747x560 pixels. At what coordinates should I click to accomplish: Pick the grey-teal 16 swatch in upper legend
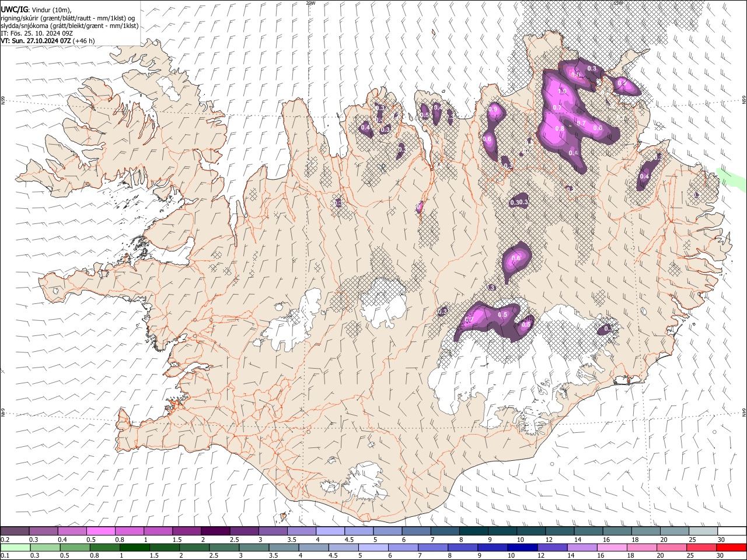point(617,531)
